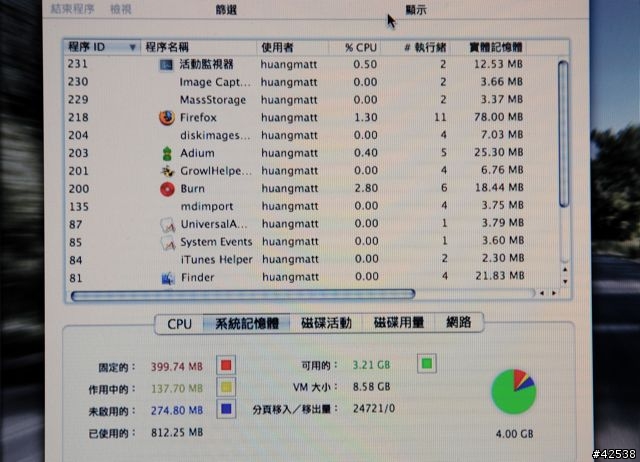Select the Image Capt... process row
Image resolution: width=640 pixels, height=462 pixels.
click(310, 82)
